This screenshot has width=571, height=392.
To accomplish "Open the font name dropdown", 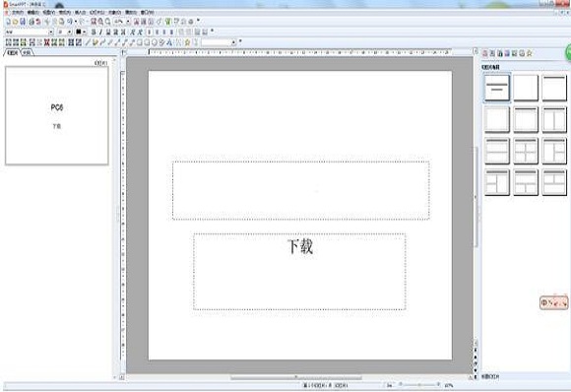I will click(51, 33).
